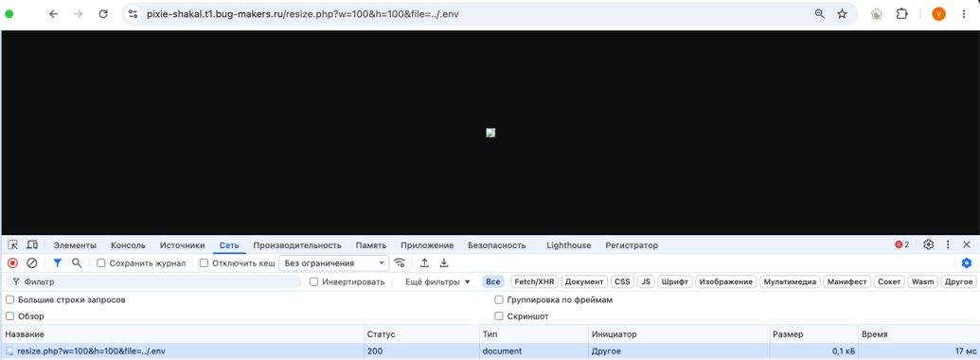Check the Инвертировать checkbox
980x360 pixels.
pyautogui.click(x=313, y=282)
